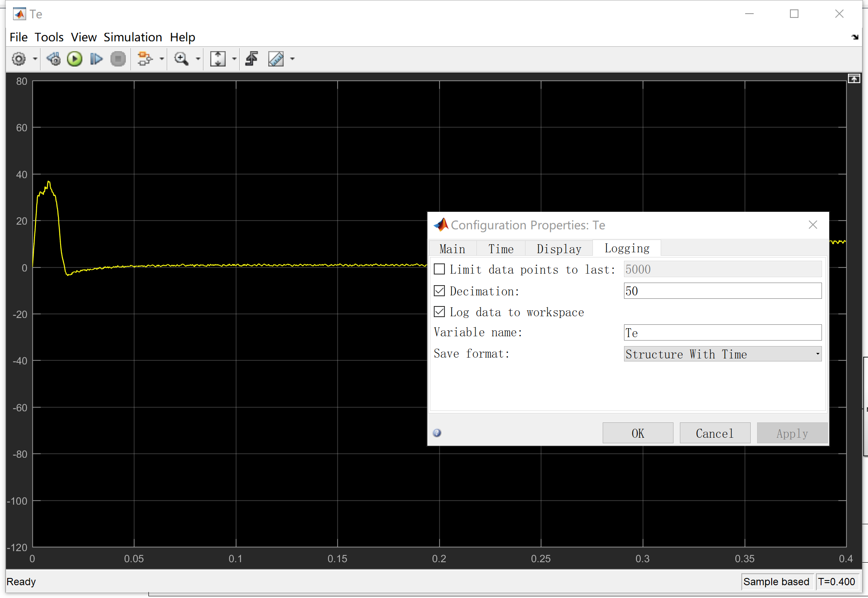Click the Step Back toolbar icon

point(53,59)
